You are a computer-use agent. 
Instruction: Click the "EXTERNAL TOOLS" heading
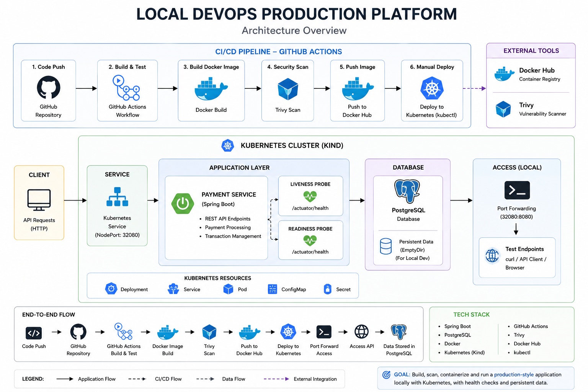[531, 51]
